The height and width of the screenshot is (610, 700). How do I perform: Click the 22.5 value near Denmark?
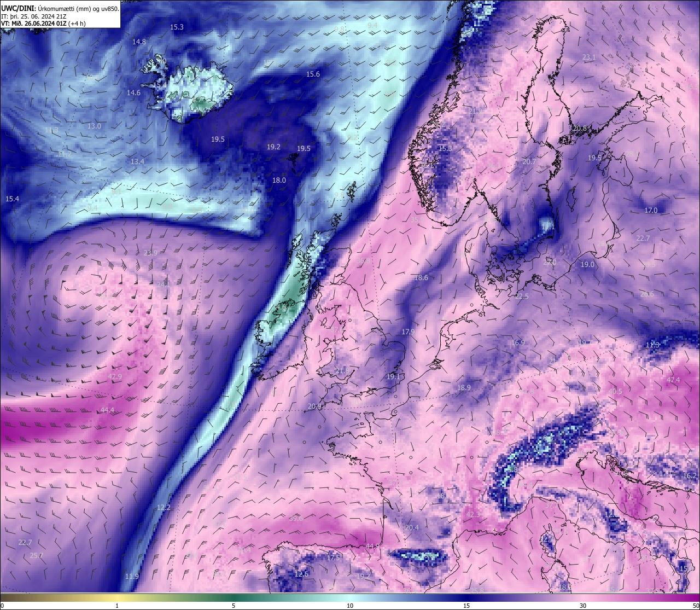click(x=522, y=296)
